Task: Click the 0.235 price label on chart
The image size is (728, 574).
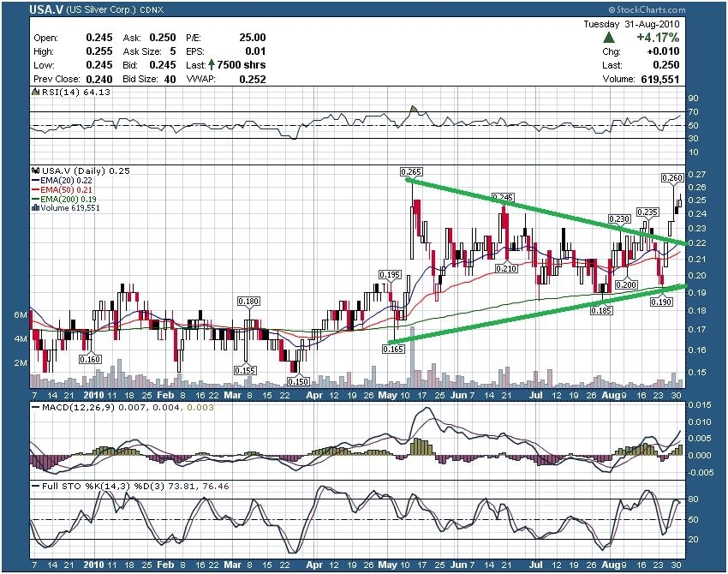Action: [647, 212]
